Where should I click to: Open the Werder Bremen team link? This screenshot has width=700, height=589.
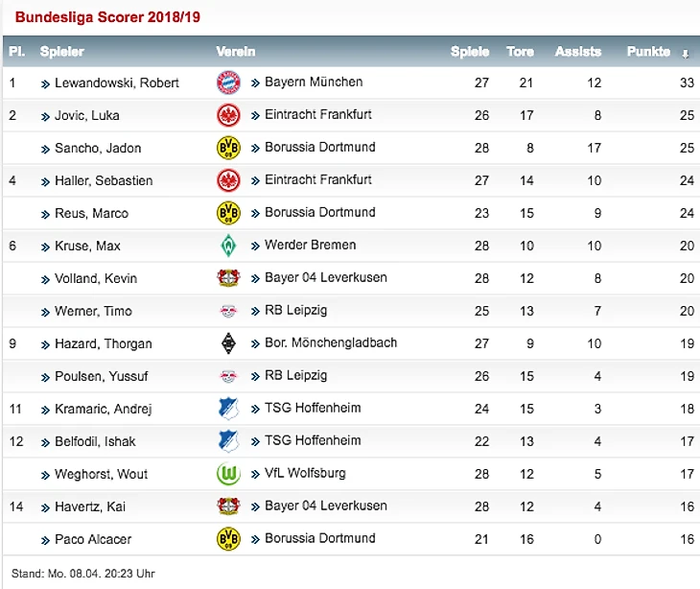pos(310,245)
